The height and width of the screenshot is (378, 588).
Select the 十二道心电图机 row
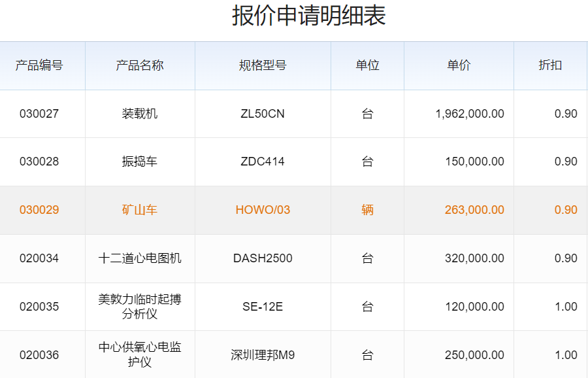(140, 258)
